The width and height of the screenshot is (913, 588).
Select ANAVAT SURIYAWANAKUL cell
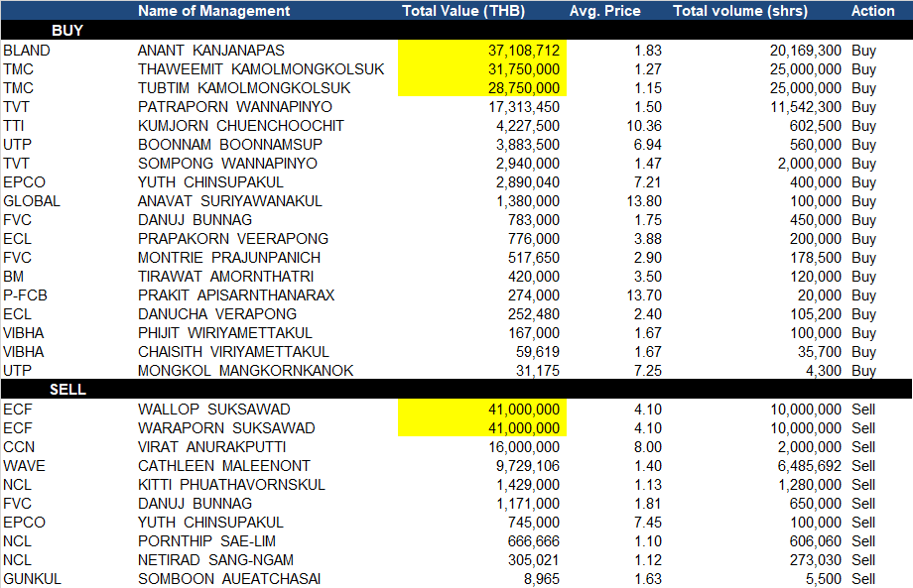click(230, 201)
